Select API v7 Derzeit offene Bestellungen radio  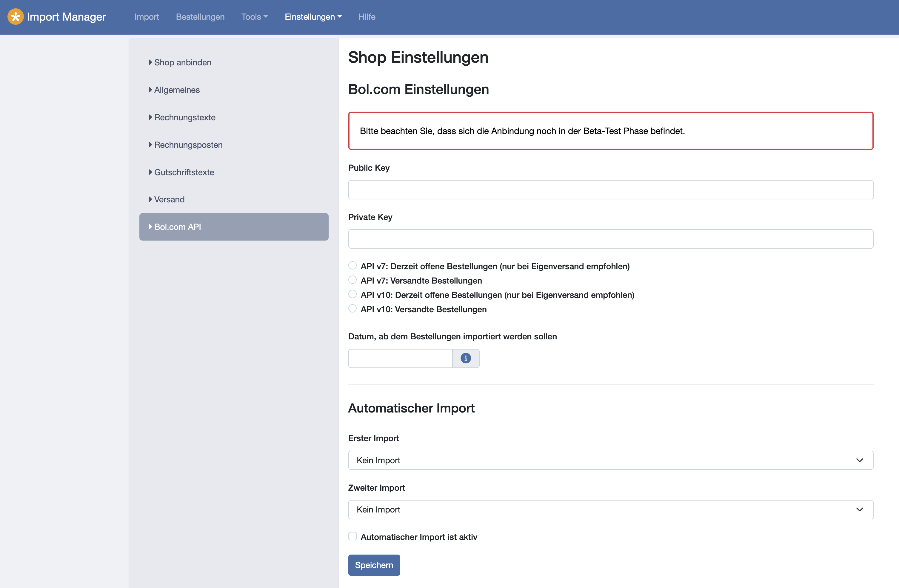352,265
